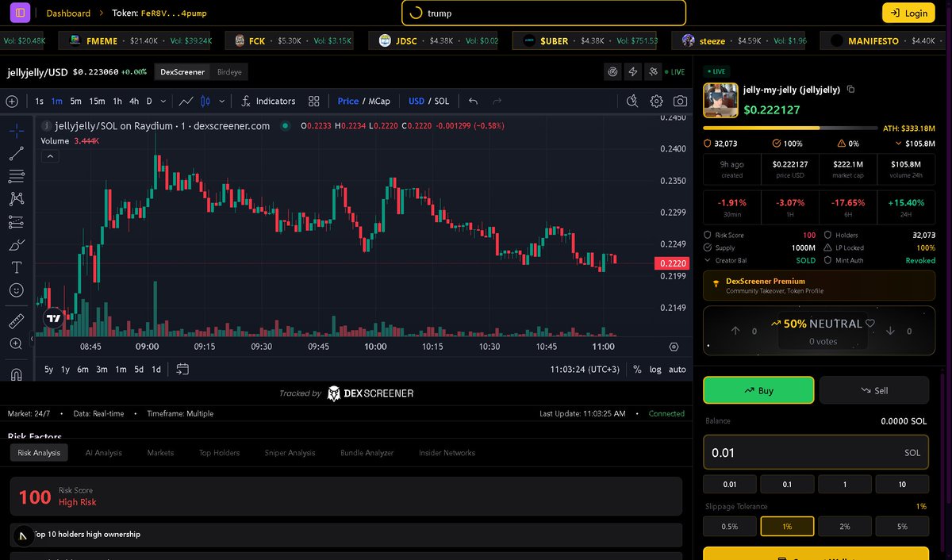
Task: Expand the timeframe interval dropdown
Action: [163, 101]
